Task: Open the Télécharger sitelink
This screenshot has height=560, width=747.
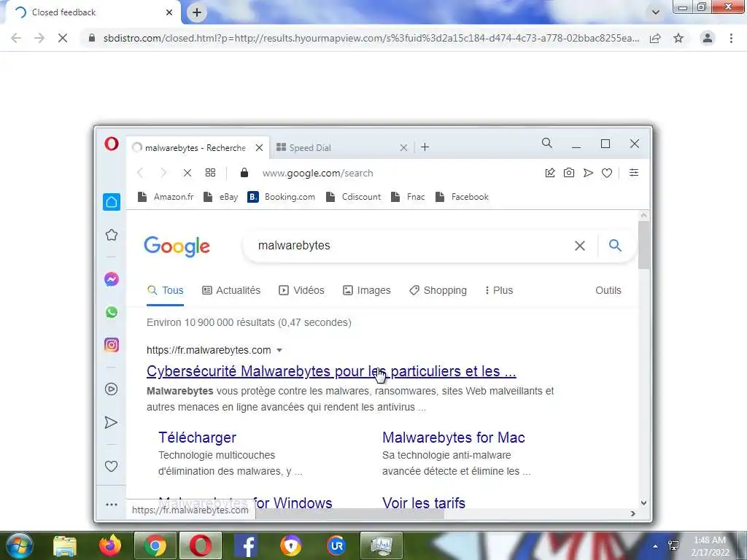Action: click(x=197, y=437)
